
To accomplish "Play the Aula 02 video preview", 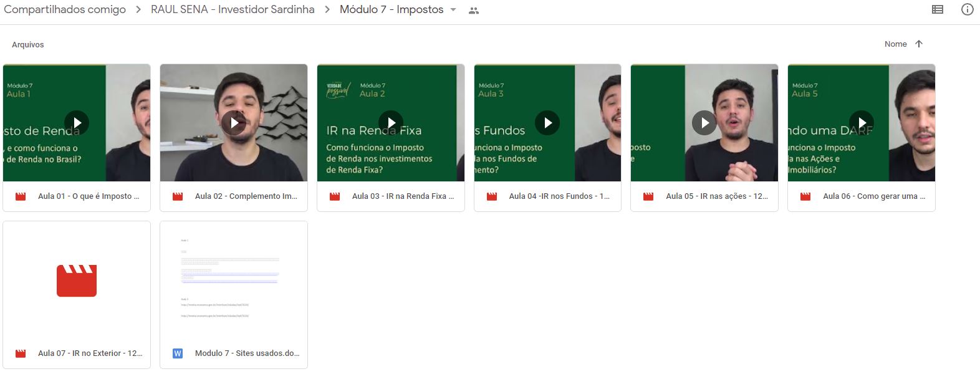I will (x=234, y=123).
